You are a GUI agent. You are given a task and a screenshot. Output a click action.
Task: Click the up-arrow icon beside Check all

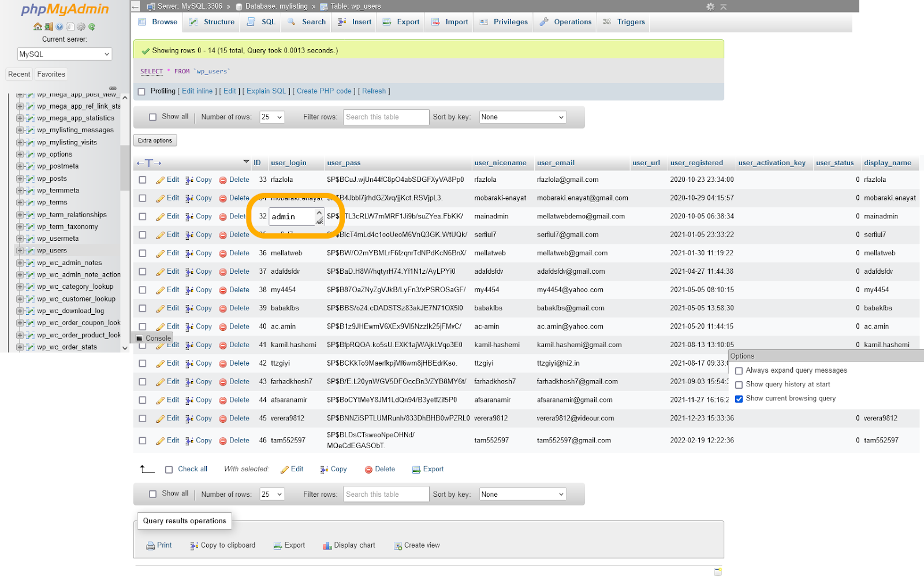[x=147, y=469]
